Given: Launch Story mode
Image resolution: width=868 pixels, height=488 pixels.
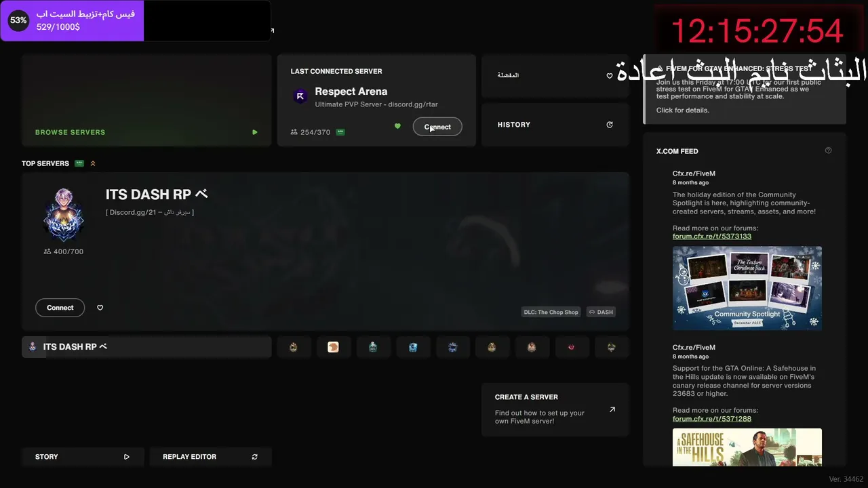Looking at the screenshot, I should point(83,457).
